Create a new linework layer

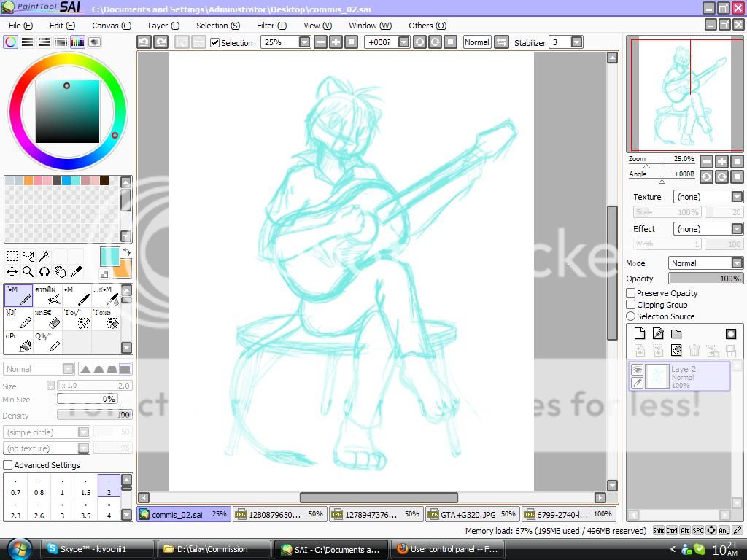[x=658, y=334]
